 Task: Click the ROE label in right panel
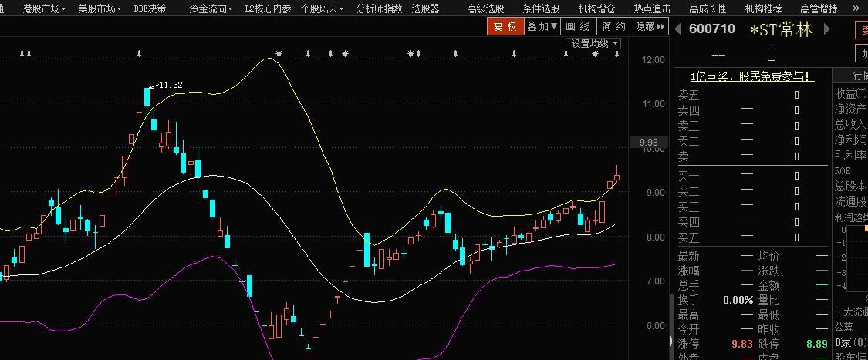[x=842, y=171]
